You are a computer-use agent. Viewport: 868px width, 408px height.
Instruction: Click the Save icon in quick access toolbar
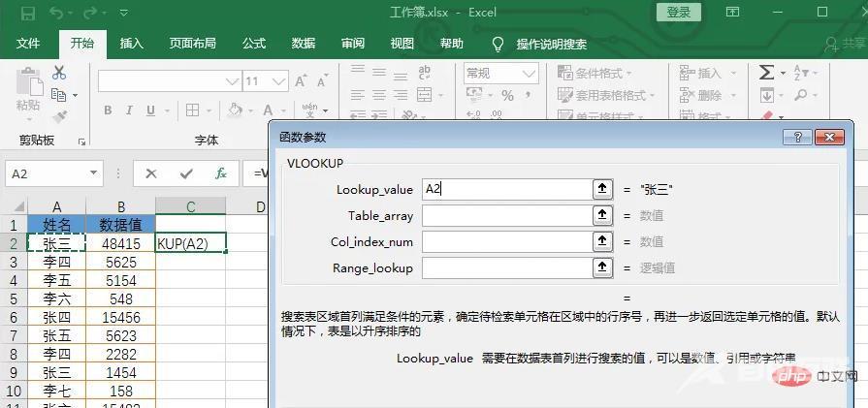pyautogui.click(x=27, y=13)
